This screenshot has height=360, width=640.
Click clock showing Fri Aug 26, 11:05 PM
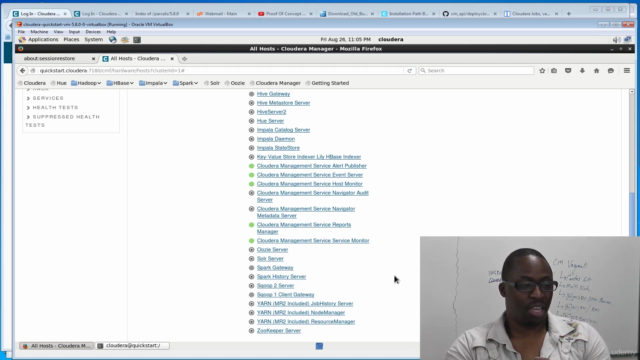[x=345, y=40]
